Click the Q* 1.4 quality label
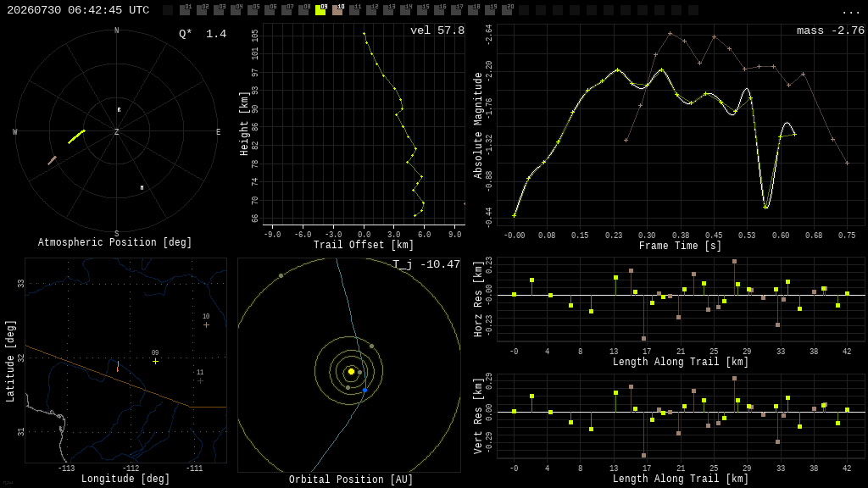Screen dimensions: 868x488 coord(203,34)
